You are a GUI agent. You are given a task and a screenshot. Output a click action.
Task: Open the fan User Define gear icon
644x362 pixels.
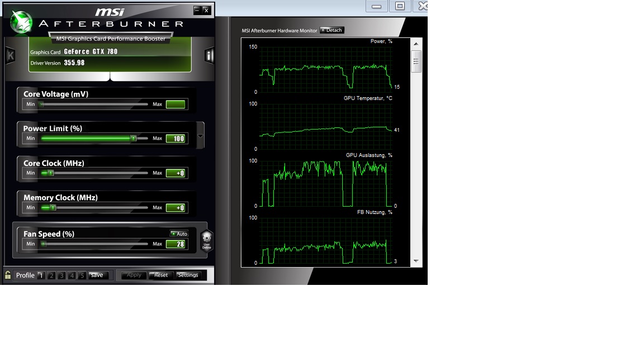click(207, 240)
